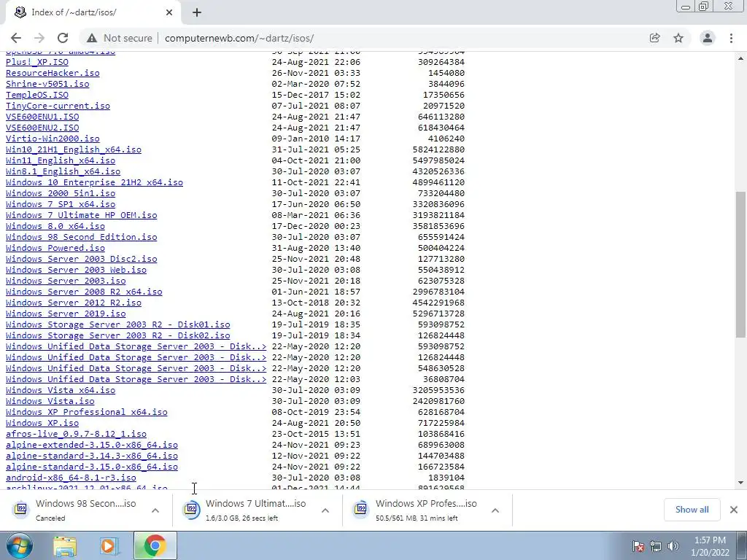Reload the current page
This screenshot has width=747, height=560.
pyautogui.click(x=63, y=38)
